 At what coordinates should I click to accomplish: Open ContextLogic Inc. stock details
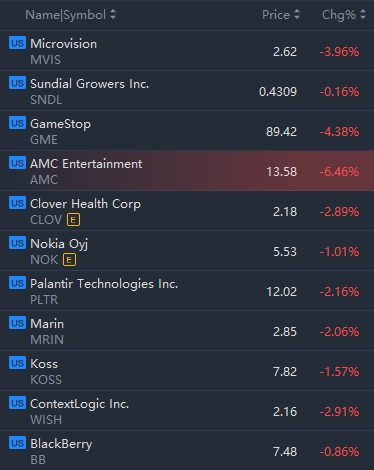point(187,411)
